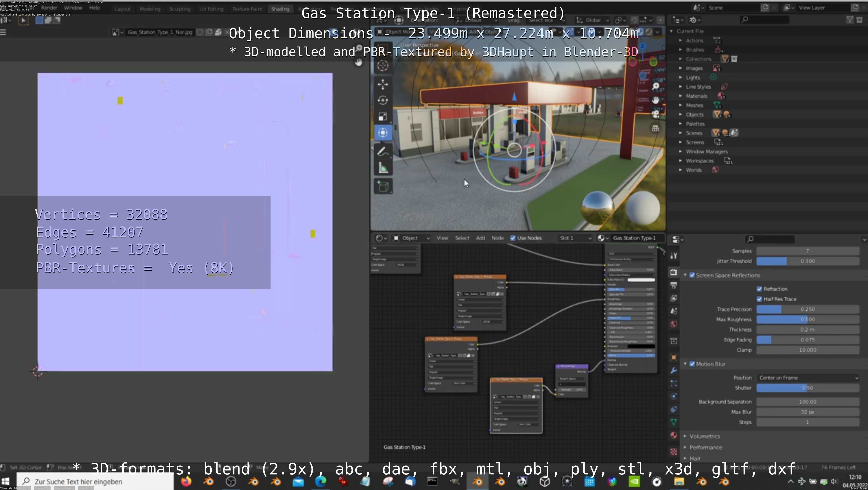Open the Node menu in node editor
868x490 pixels.
[x=497, y=238]
